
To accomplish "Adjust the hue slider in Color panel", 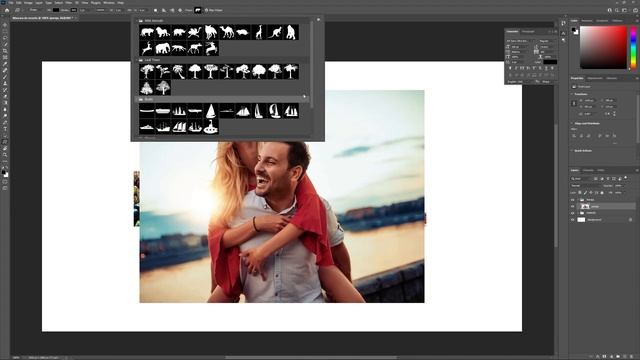I will click(633, 47).
